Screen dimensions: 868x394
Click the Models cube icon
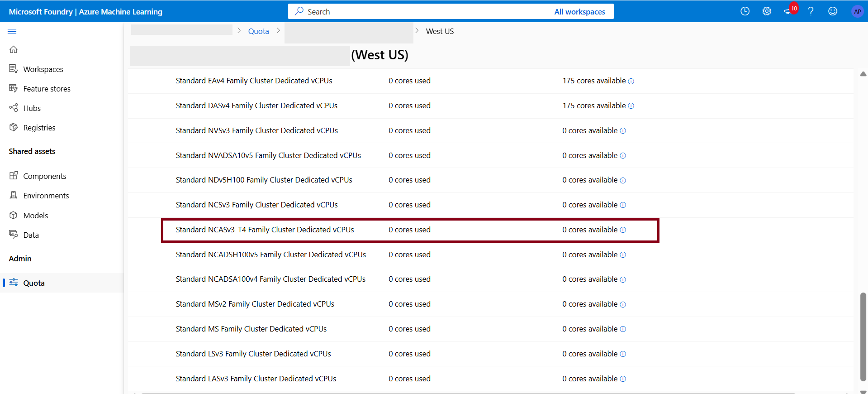(14, 215)
